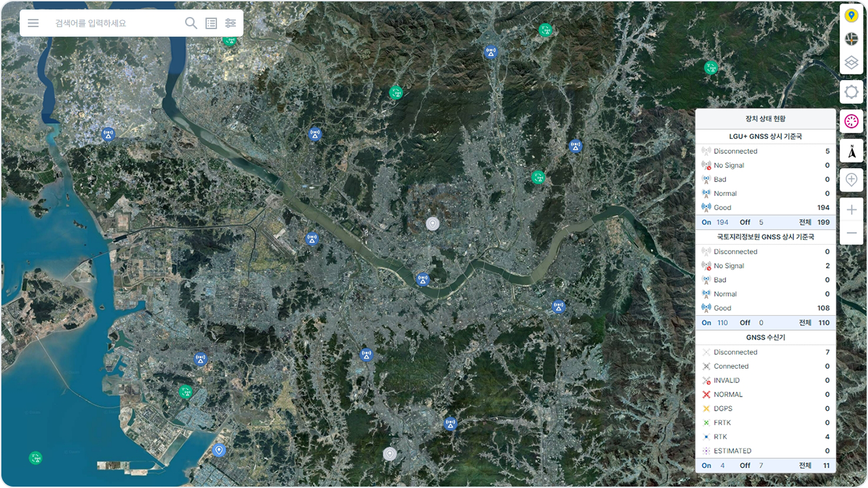Viewport: 868px width, 488px height.
Task: Click the blue RTK status icon
Action: pos(706,436)
